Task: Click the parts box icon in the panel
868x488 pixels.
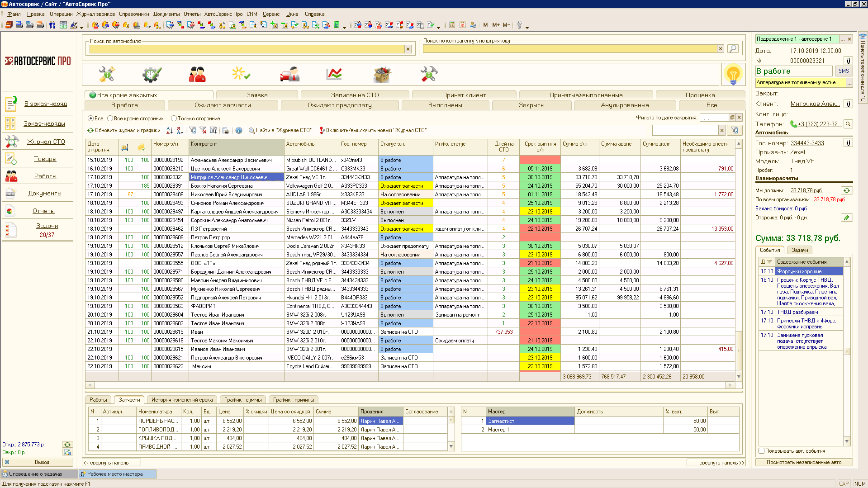Action: [x=382, y=74]
